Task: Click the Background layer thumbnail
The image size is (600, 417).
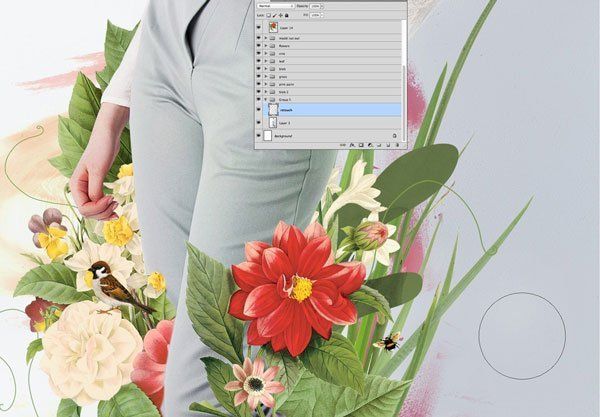Action: (x=267, y=136)
